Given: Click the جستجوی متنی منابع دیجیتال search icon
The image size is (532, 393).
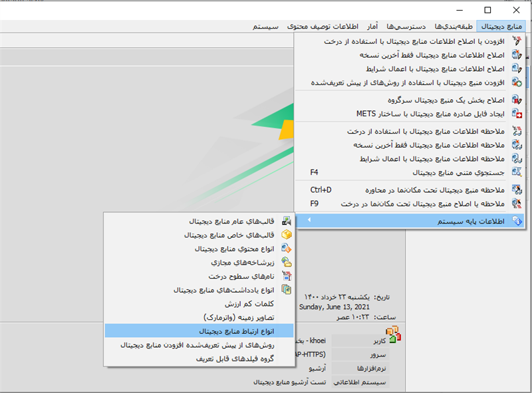Looking at the screenshot, I should pyautogui.click(x=517, y=172).
